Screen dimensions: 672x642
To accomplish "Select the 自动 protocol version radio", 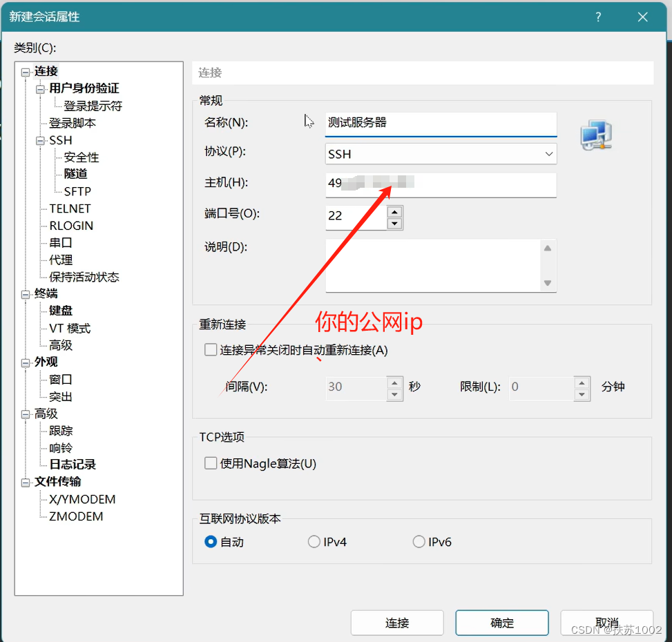I will tap(211, 542).
